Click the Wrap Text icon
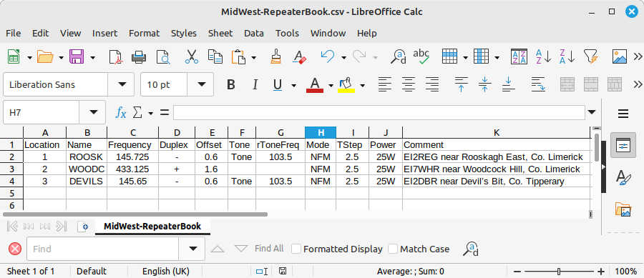This screenshot has height=278, width=644. pos(537,84)
